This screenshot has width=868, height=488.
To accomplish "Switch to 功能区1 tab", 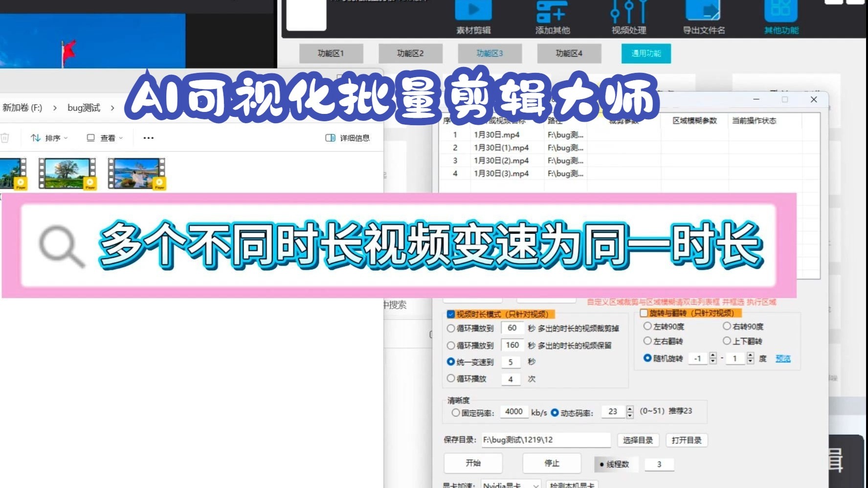I will coord(331,53).
